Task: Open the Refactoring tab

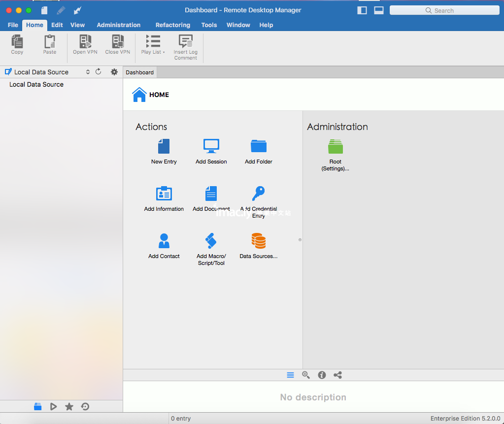Action: [x=173, y=25]
